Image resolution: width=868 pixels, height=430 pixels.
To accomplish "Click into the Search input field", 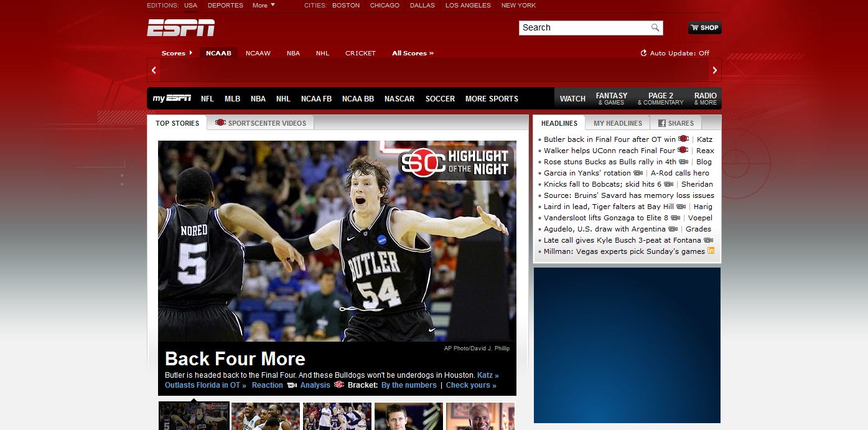I will (x=584, y=27).
